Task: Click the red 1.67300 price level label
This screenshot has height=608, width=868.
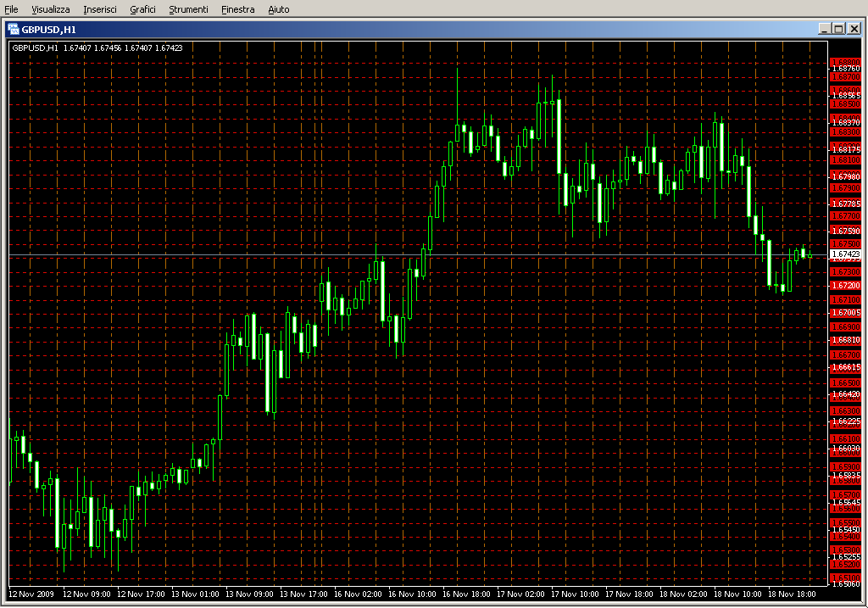Action: click(x=846, y=271)
